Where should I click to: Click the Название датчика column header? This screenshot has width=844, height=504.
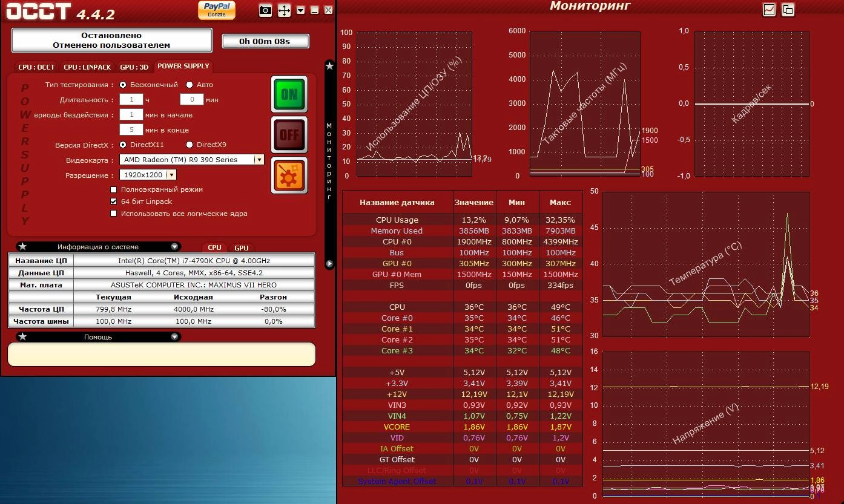click(397, 203)
